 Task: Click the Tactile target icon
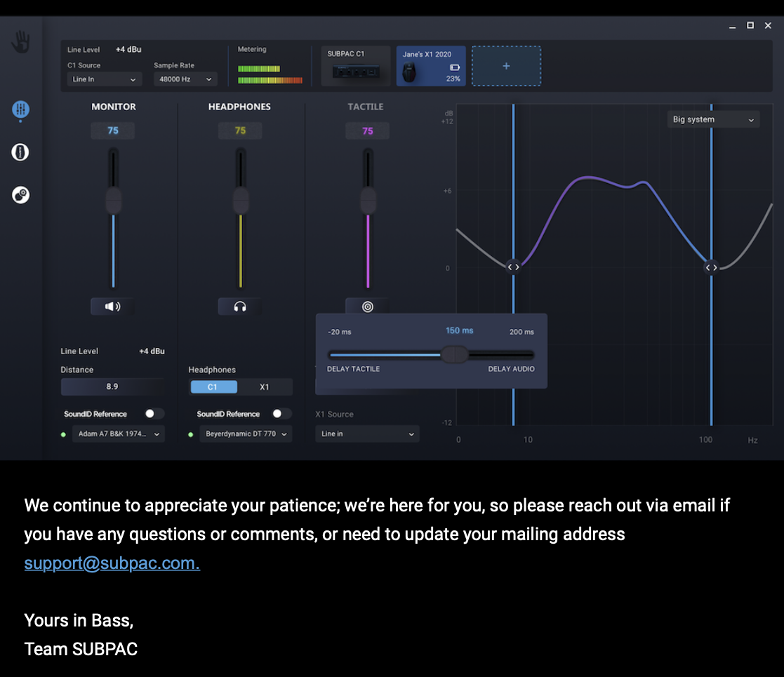[x=367, y=307]
